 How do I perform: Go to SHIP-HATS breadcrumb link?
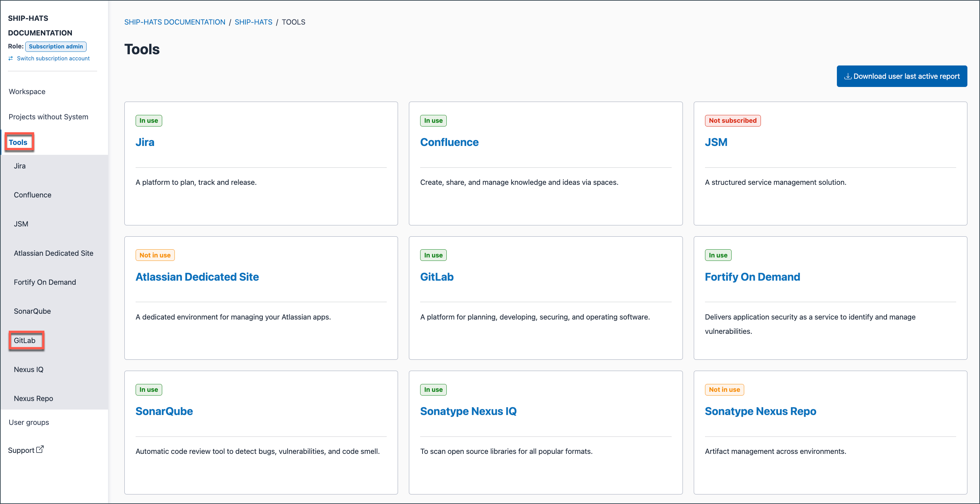click(x=254, y=22)
